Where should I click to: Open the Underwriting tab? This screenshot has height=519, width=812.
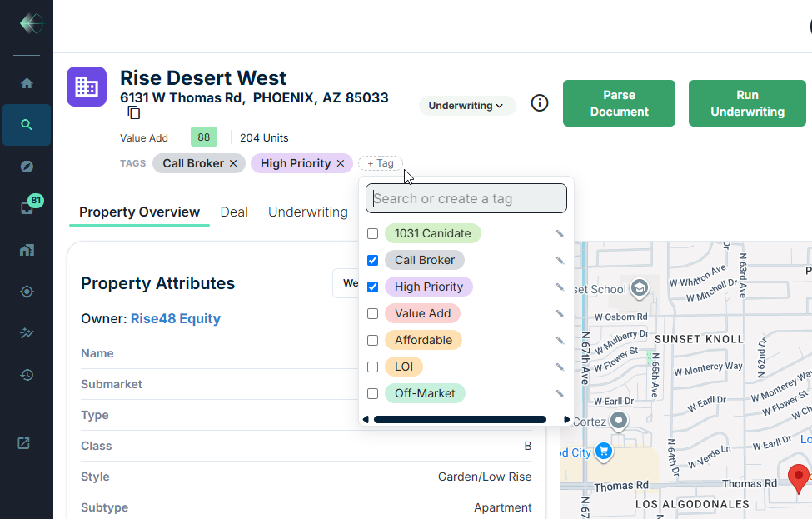pos(308,212)
